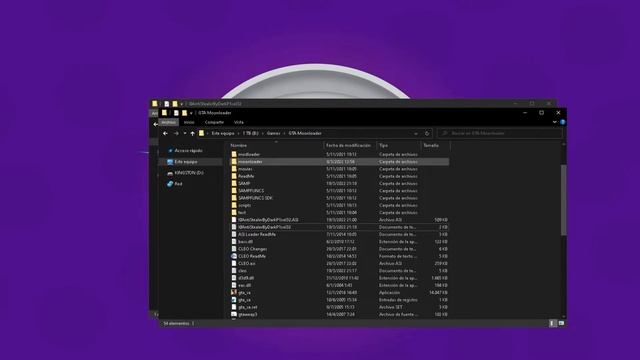Select the eax.dll file
Image resolution: width=640 pixels, height=360 pixels.
coord(340,285)
